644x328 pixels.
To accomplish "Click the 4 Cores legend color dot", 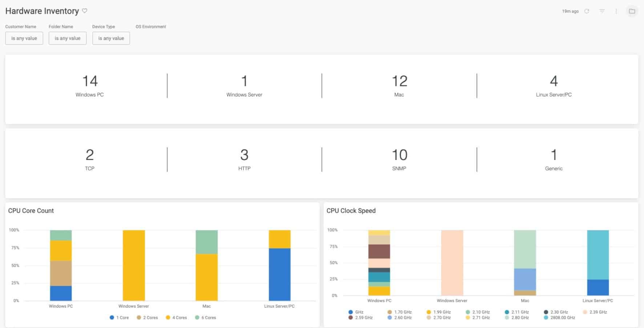I will (168, 318).
